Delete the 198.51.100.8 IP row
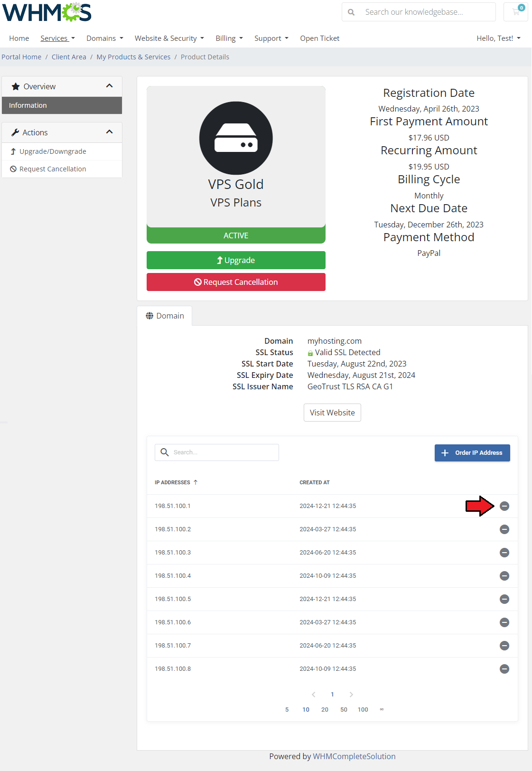The height and width of the screenshot is (771, 532). (x=504, y=669)
